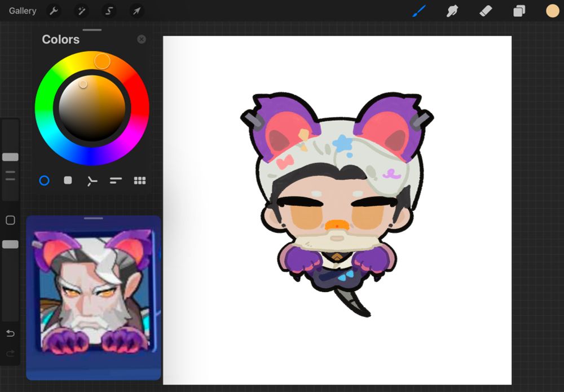
Task: Select the Eraser tool
Action: (486, 11)
